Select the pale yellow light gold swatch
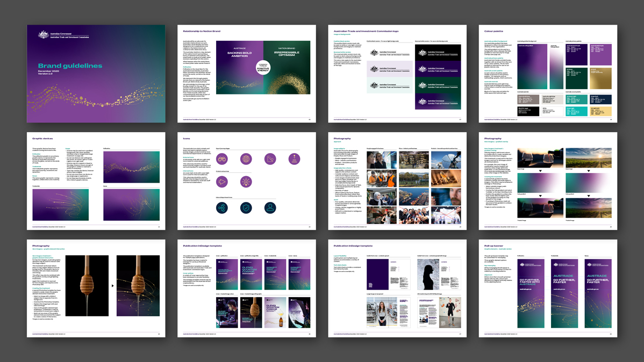This screenshot has height=362, width=644. (x=601, y=111)
